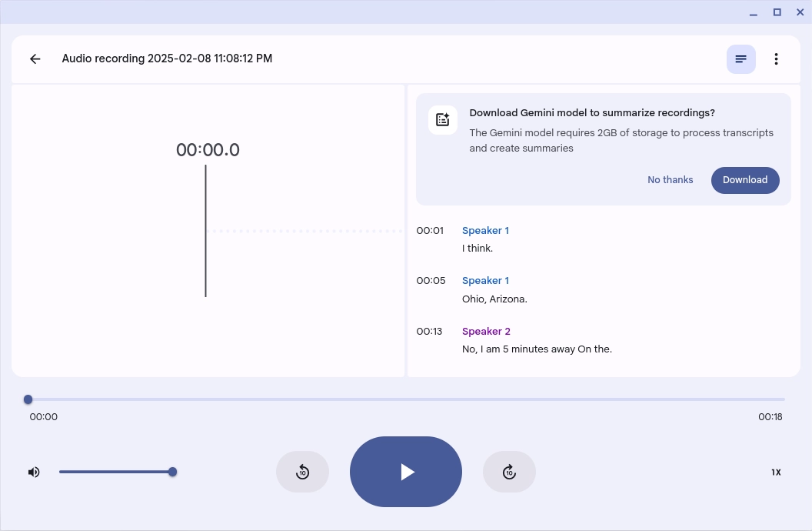This screenshot has height=531, width=812.
Task: Maximize the recorder window
Action: pos(777,12)
